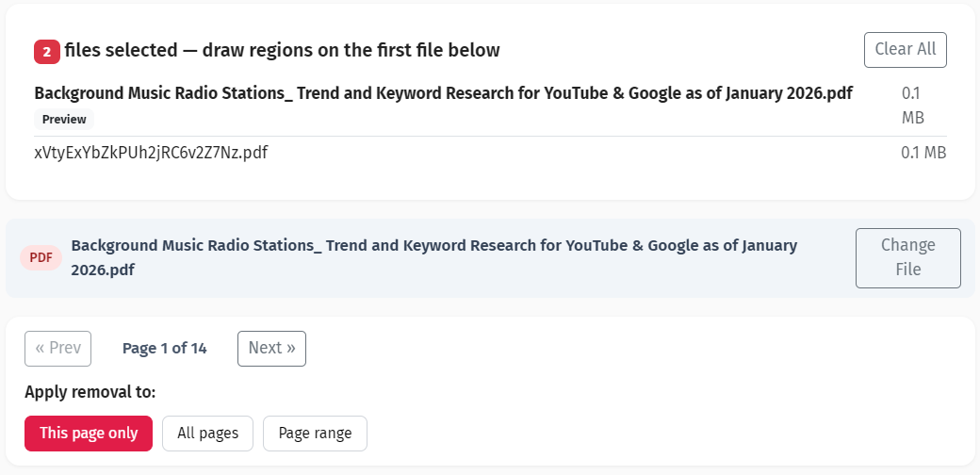Select xVtyExYbZkPUh2jRC6v2Z7Nz.pdf in the file list
This screenshot has height=475, width=980.
(151, 152)
